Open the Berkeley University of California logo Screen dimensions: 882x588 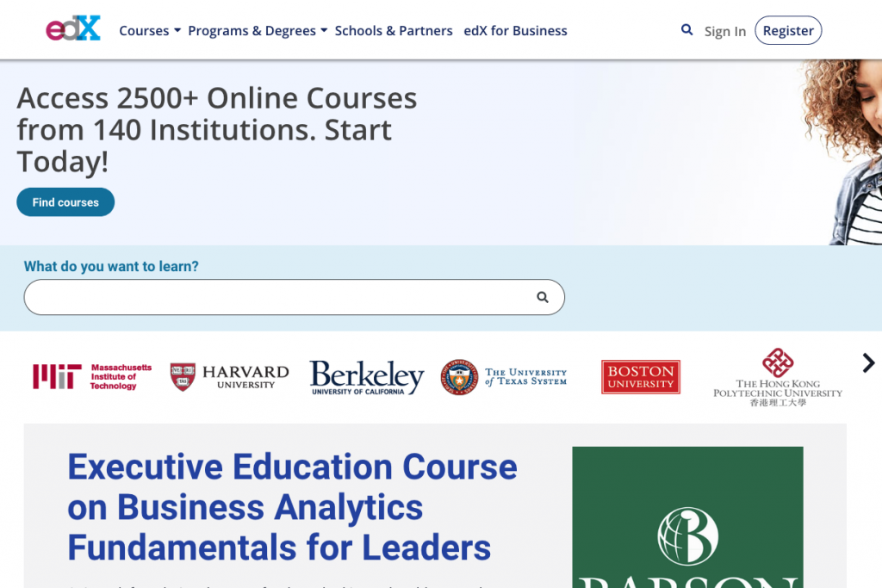point(367,377)
